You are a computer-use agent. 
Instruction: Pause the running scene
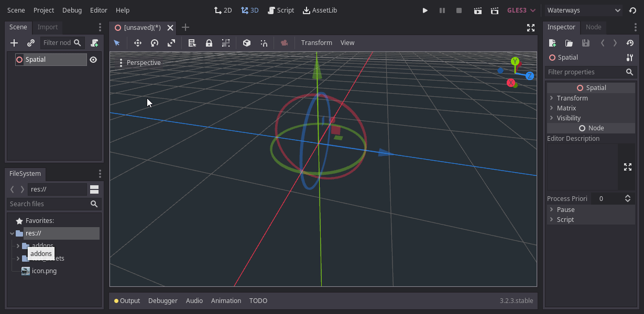coord(442,10)
